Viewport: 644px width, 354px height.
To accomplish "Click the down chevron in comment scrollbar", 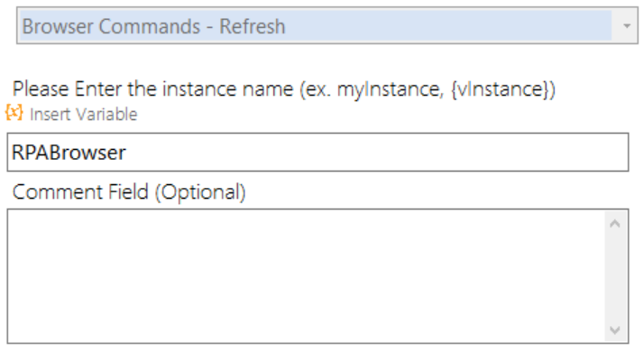I will [615, 330].
